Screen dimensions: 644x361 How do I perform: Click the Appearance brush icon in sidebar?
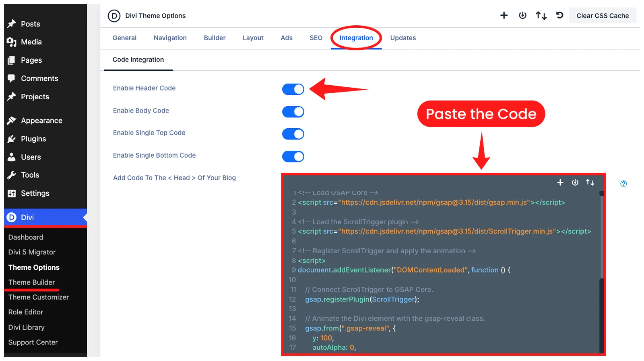[x=12, y=121]
